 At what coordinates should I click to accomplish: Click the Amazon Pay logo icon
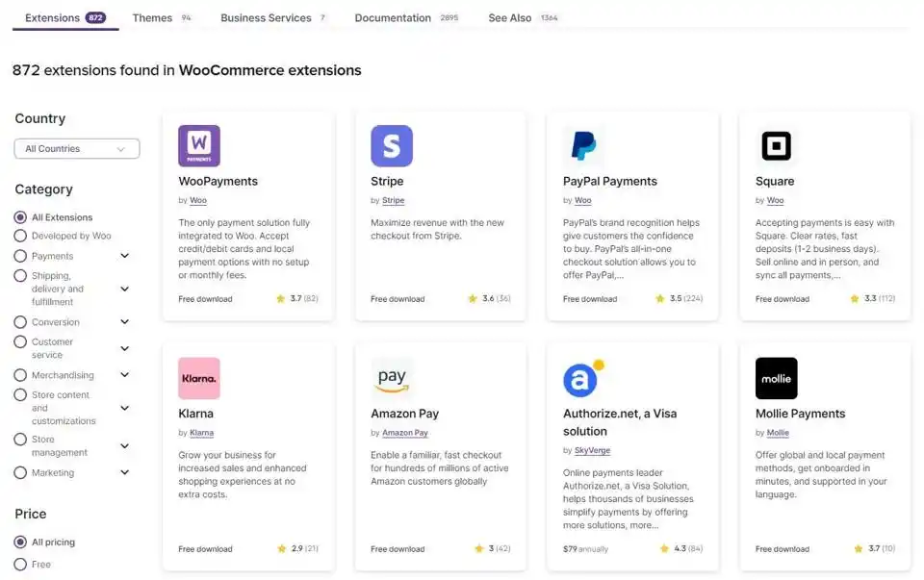[x=392, y=378]
